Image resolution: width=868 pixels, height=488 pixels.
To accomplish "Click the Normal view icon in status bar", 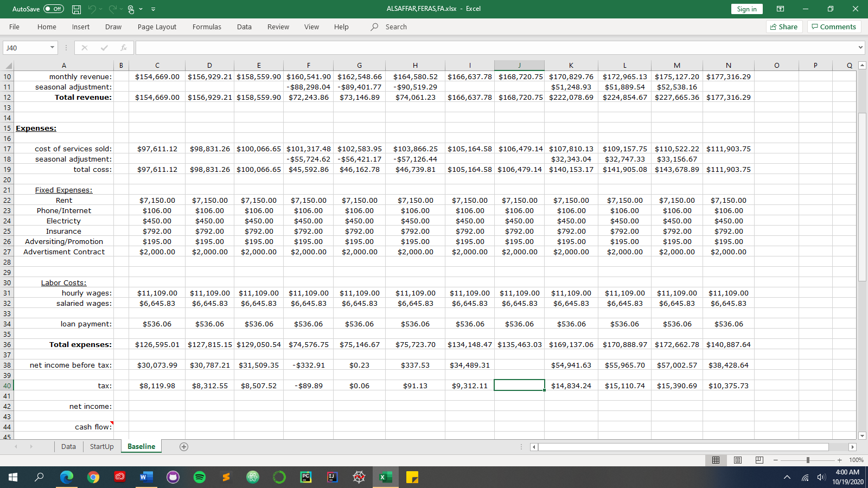I will [x=716, y=460].
